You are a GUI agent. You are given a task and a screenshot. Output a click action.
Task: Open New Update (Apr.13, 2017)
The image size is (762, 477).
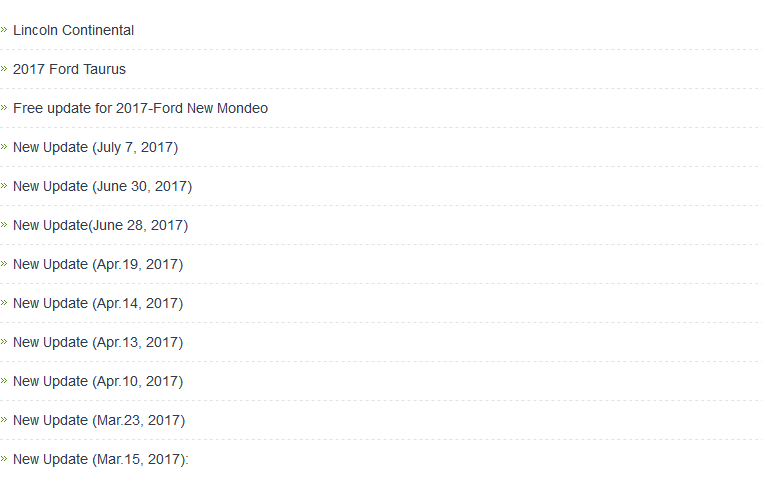(98, 342)
